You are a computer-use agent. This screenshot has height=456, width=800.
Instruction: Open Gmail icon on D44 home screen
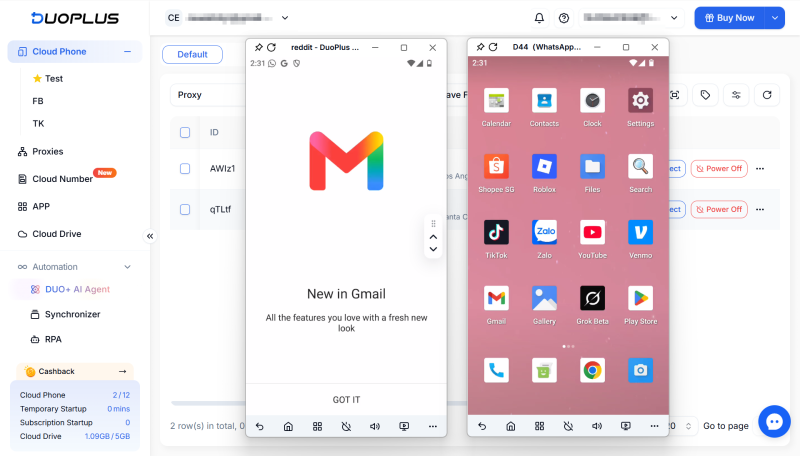496,299
